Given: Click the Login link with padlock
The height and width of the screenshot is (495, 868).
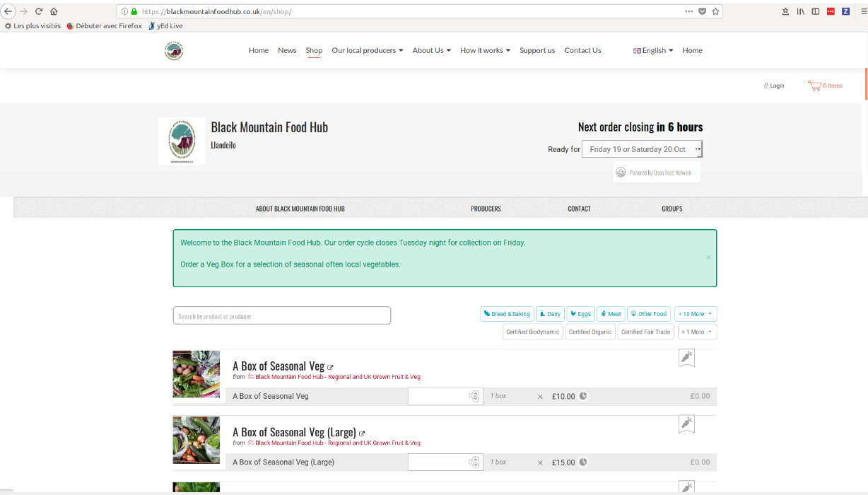Looking at the screenshot, I should coord(773,86).
